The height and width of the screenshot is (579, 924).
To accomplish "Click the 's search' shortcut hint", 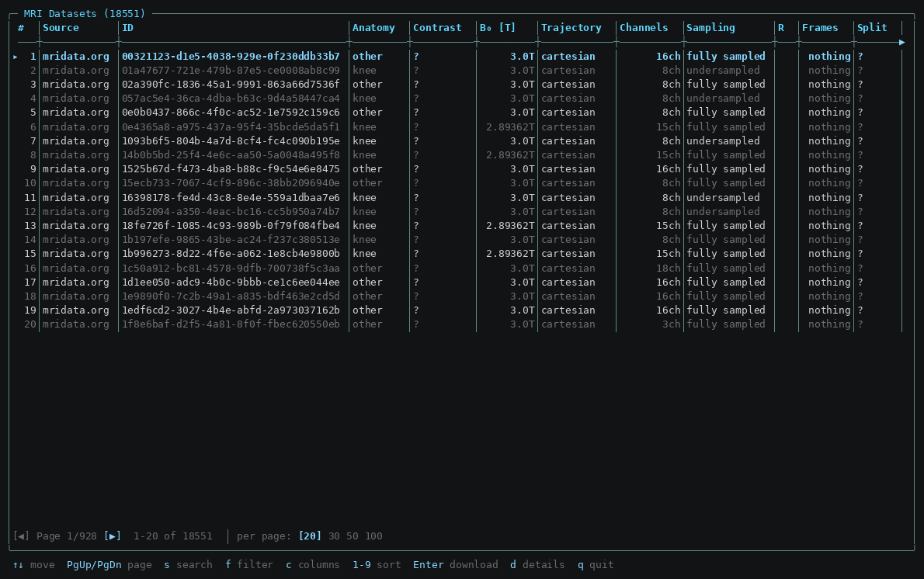I will click(188, 565).
